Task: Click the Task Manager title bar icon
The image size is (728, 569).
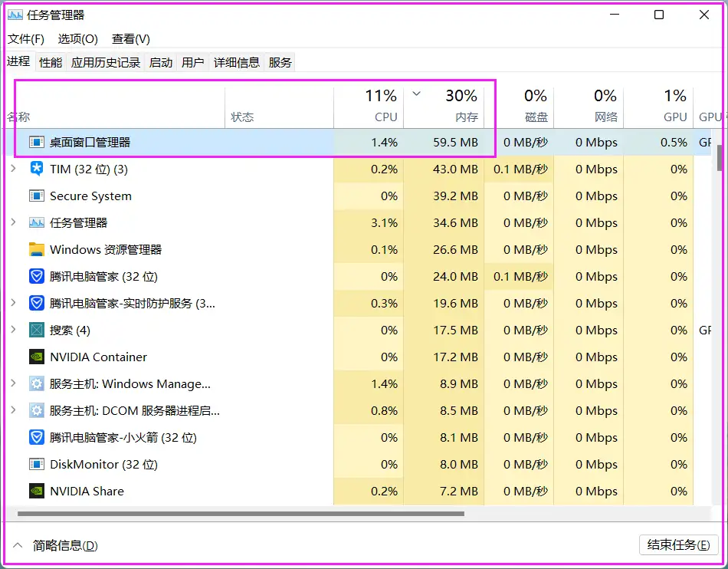Action: (15, 15)
